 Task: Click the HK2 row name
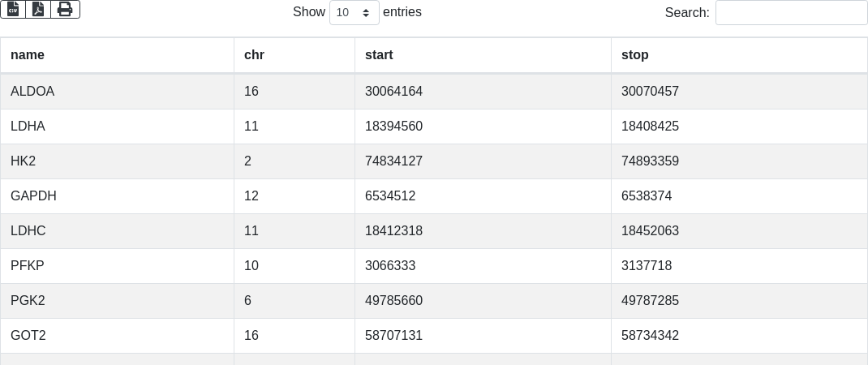coord(24,161)
